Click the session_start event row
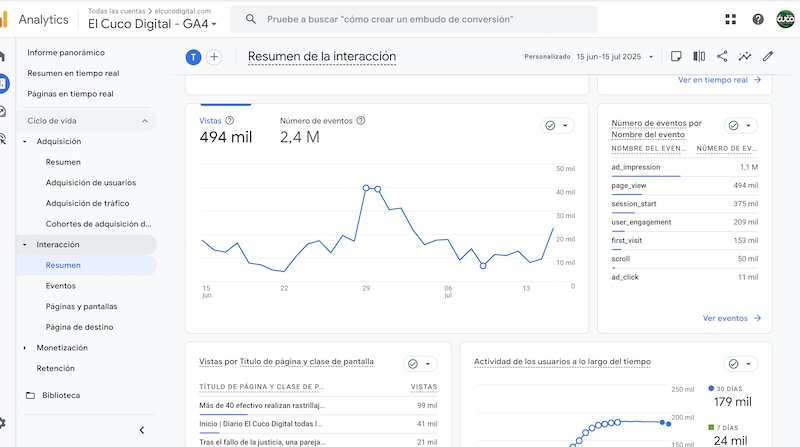800x447 pixels. click(684, 204)
